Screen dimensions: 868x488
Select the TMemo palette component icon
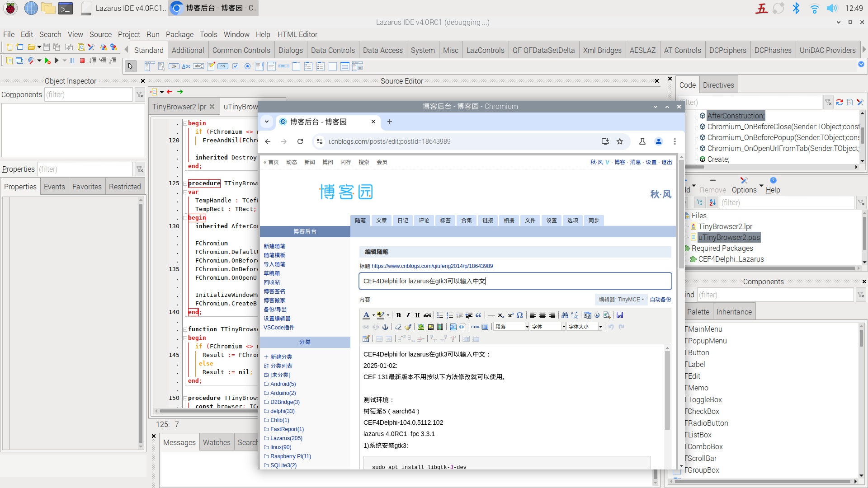point(211,66)
